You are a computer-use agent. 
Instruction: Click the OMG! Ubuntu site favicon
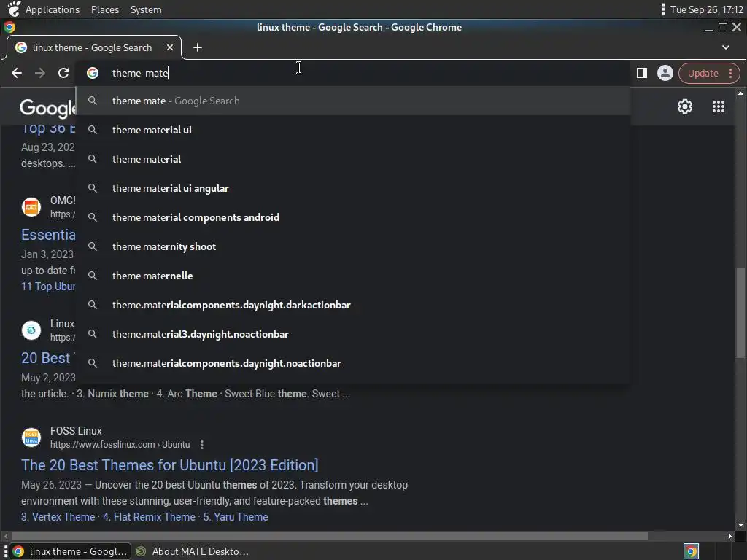31,207
